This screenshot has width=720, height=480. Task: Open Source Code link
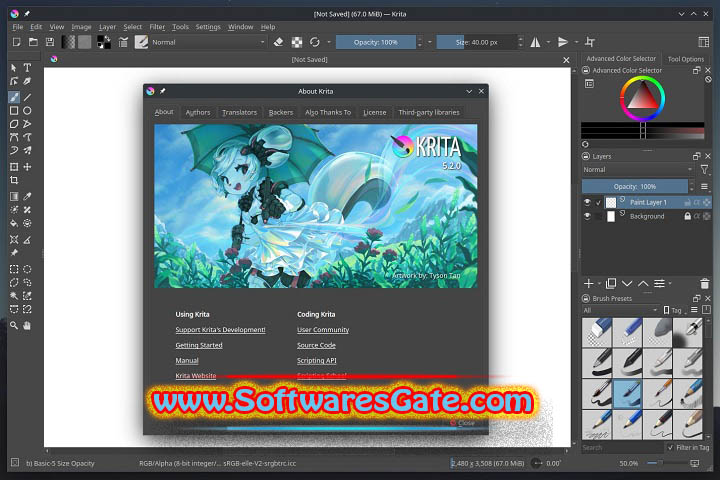(x=316, y=345)
